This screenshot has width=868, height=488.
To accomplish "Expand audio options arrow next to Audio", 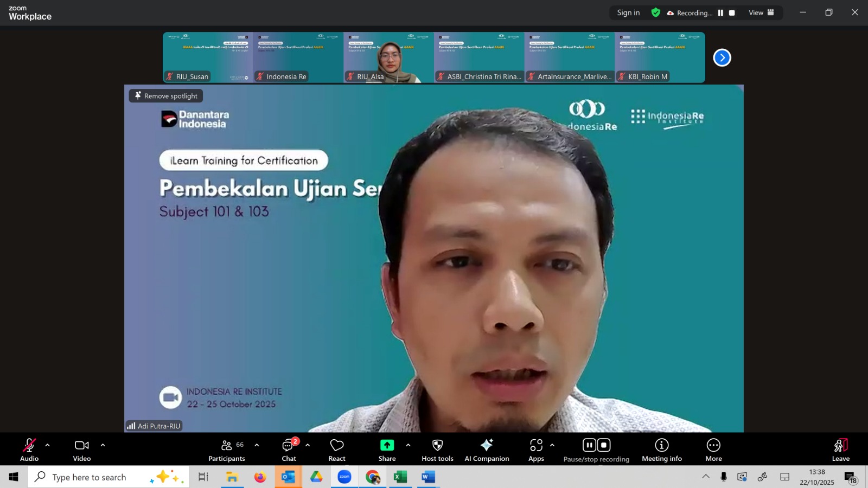I will (x=48, y=445).
